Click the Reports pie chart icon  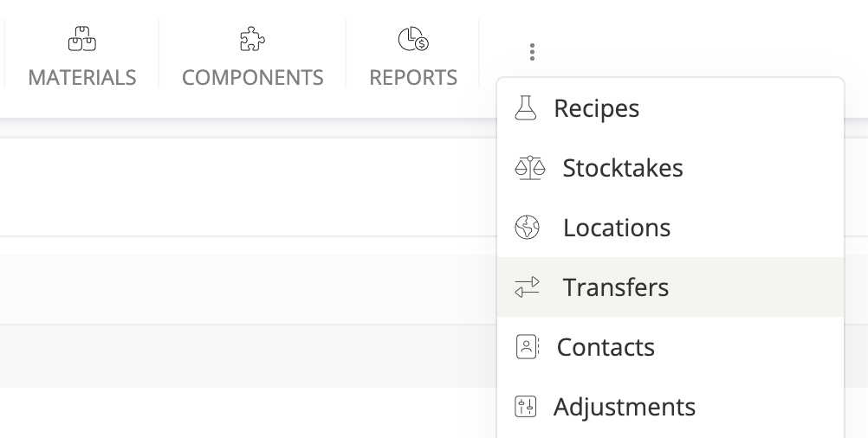pos(412,39)
